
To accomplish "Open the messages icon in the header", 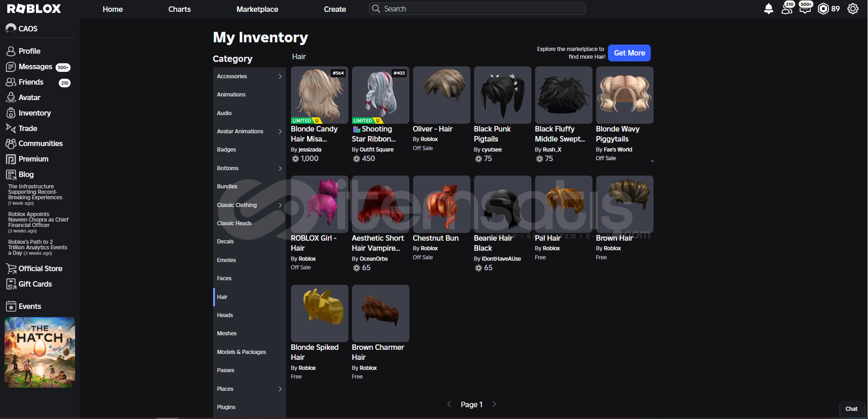I will click(805, 9).
